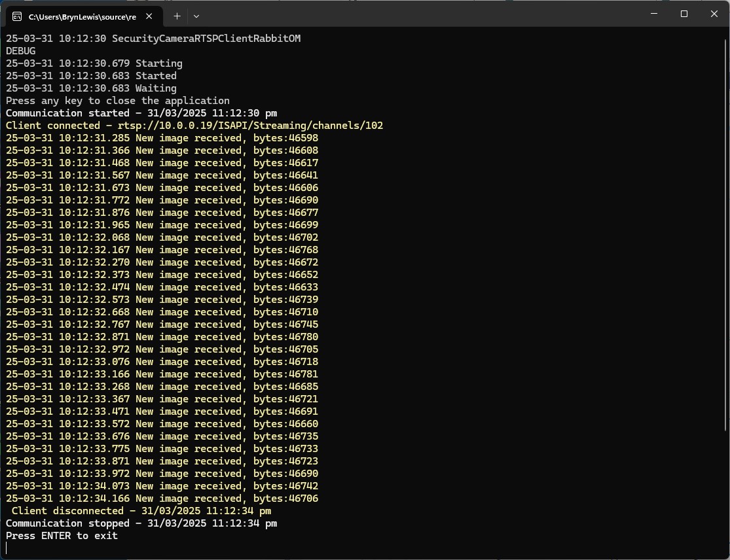Viewport: 730px width, 560px height.
Task: Click the terminal icon in the tab
Action: (x=17, y=16)
